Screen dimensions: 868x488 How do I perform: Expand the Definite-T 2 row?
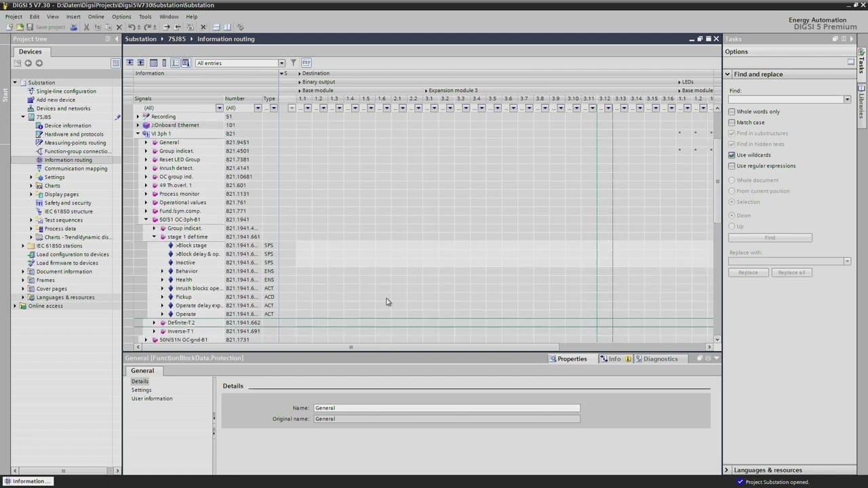[x=154, y=323]
